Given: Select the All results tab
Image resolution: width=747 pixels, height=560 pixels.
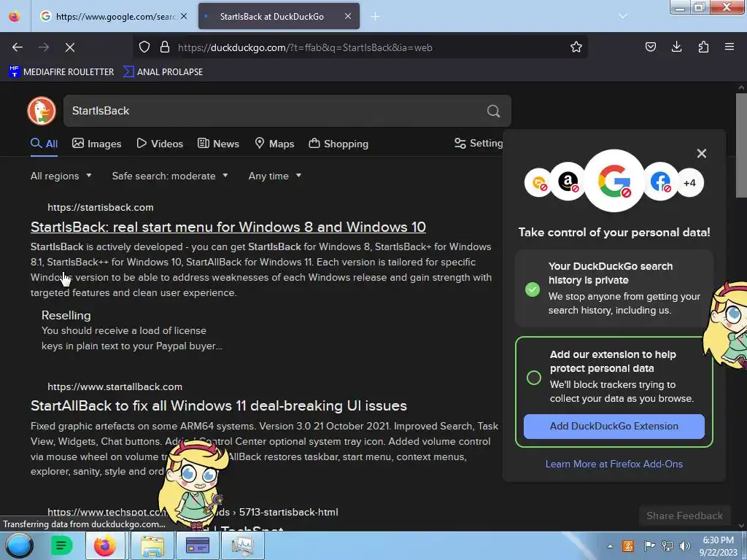Looking at the screenshot, I should pyautogui.click(x=44, y=144).
